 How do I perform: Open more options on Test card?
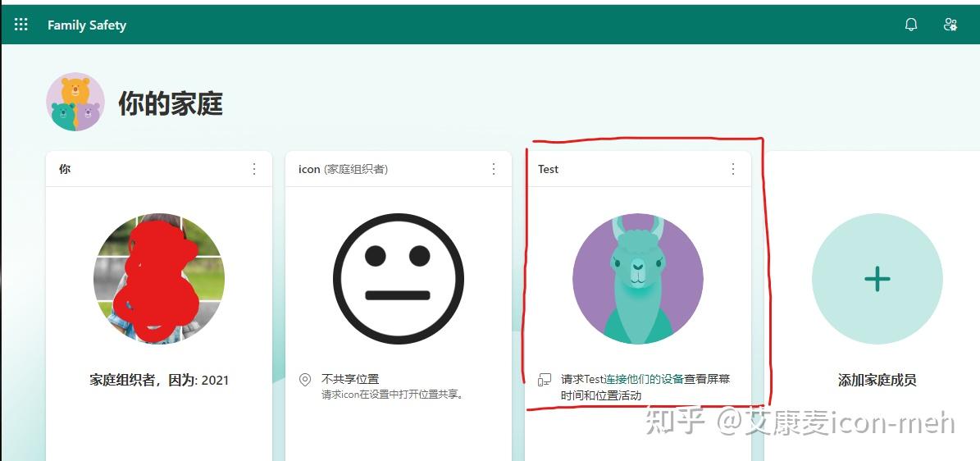pos(733,169)
